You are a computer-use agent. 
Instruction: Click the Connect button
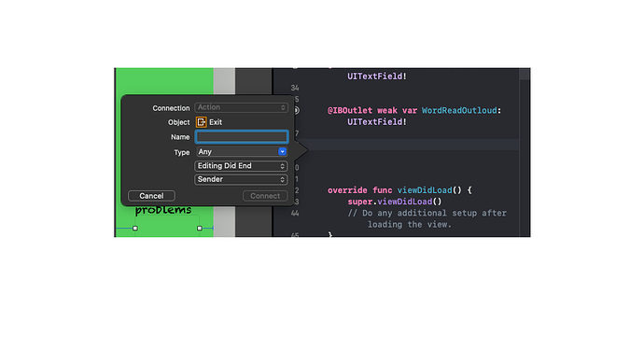(x=265, y=196)
